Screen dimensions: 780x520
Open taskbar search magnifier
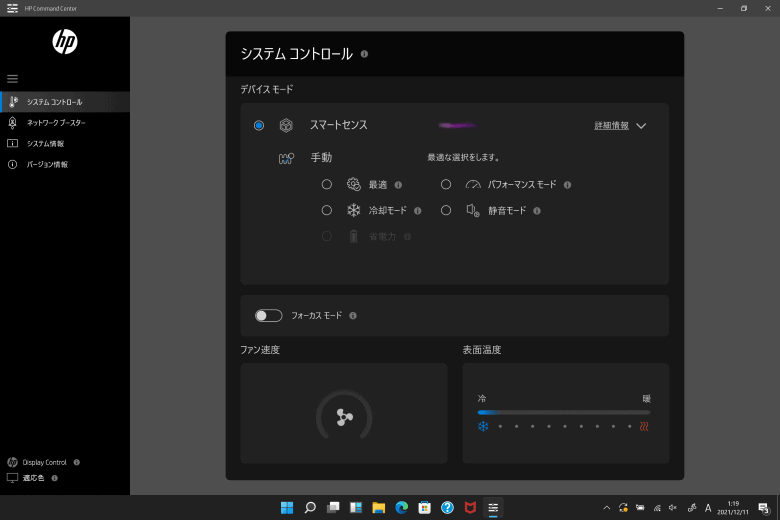(x=310, y=508)
